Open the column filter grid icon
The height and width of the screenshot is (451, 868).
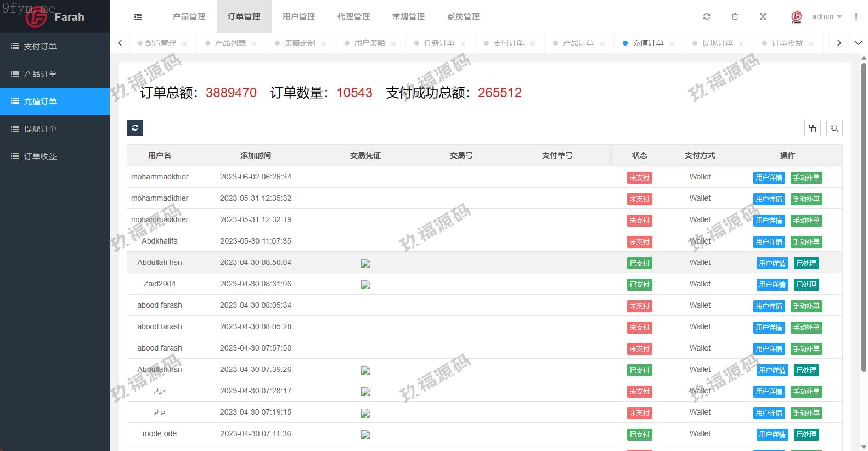pos(813,128)
